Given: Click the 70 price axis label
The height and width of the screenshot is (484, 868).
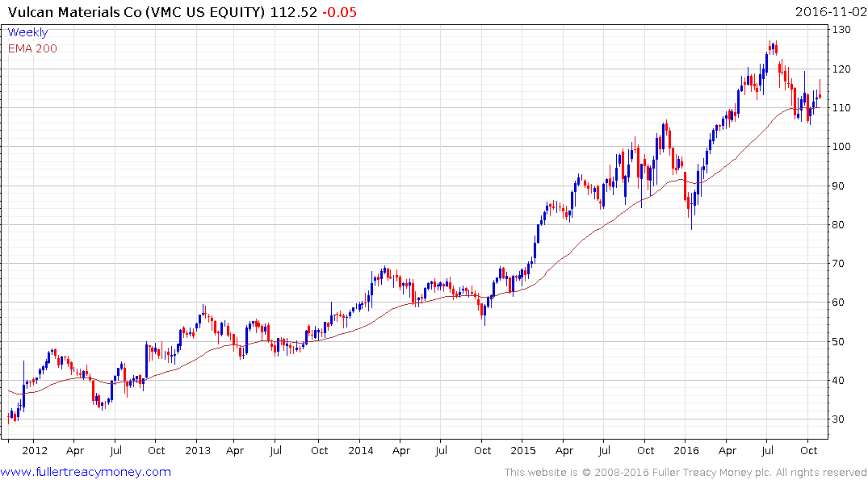Looking at the screenshot, I should pyautogui.click(x=838, y=263).
